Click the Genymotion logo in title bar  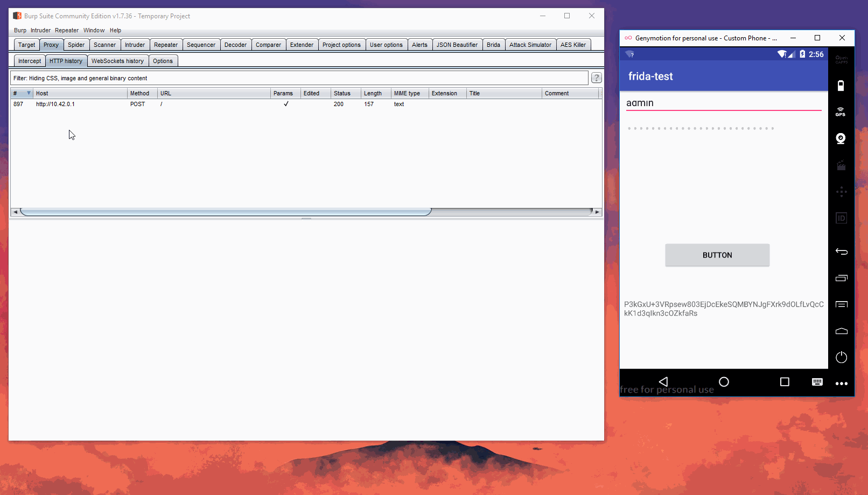(628, 38)
